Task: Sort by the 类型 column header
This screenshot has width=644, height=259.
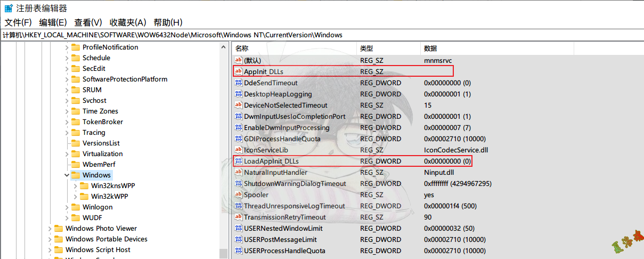Action: [366, 48]
